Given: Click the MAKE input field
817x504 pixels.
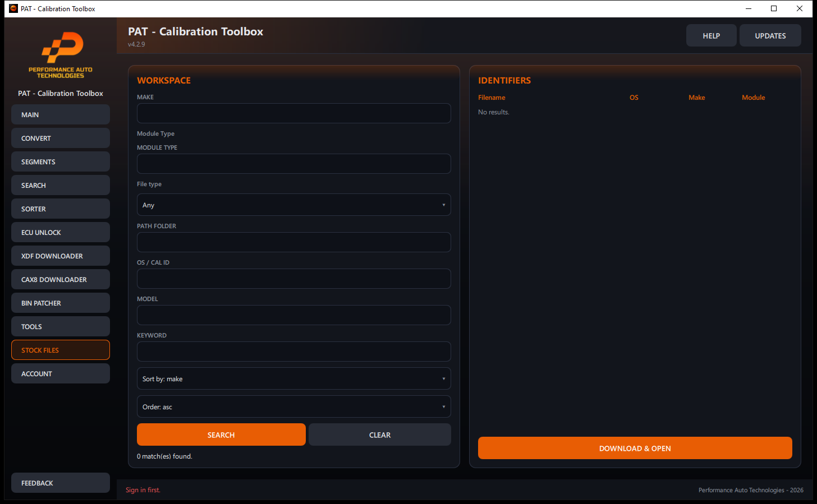Looking at the screenshot, I should click(x=294, y=113).
